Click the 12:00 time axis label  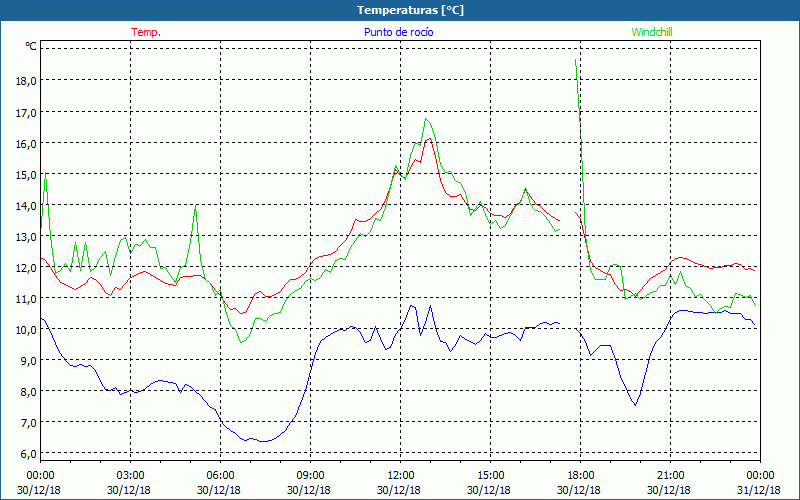click(x=401, y=474)
